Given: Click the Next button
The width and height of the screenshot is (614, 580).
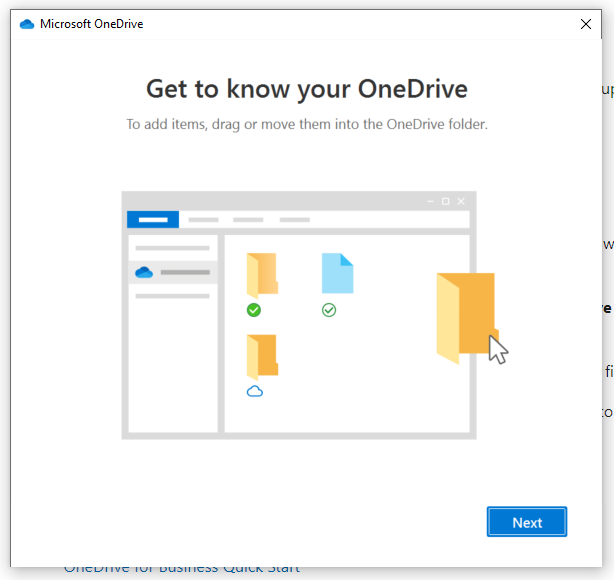Looking at the screenshot, I should (x=527, y=522).
